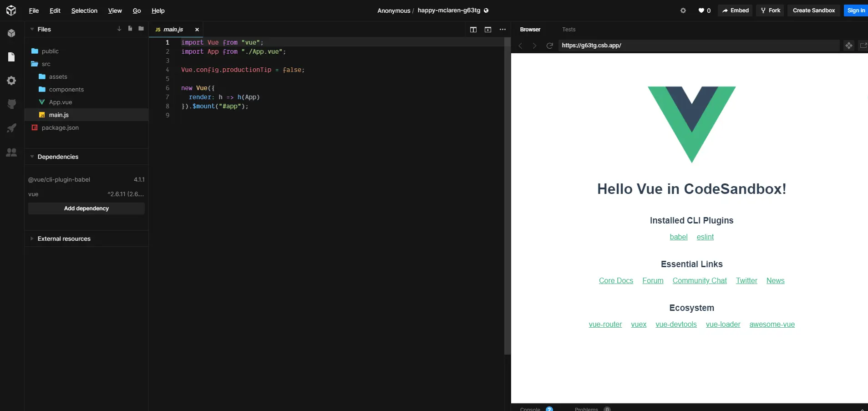The image size is (868, 411).
Task: Open the Explorer file icon in sidebar
Action: (11, 57)
